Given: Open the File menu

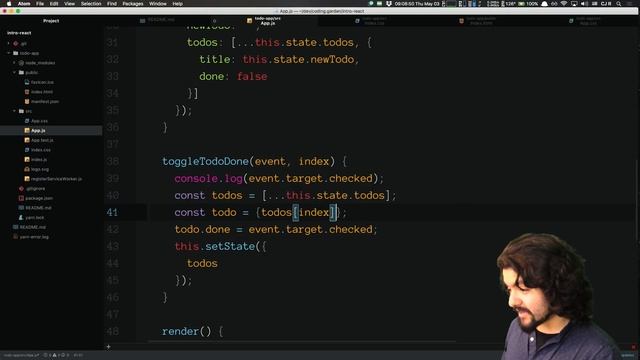Looking at the screenshot, I should point(40,4).
